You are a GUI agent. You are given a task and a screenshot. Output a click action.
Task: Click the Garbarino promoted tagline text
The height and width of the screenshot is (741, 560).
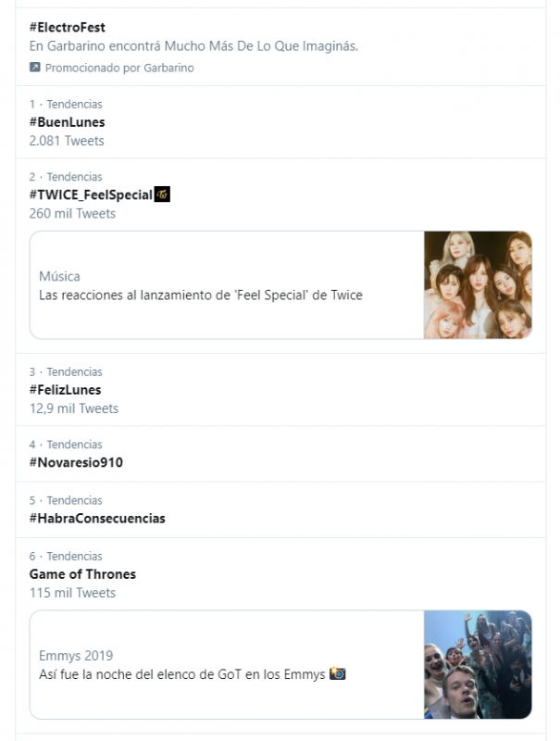tap(193, 46)
